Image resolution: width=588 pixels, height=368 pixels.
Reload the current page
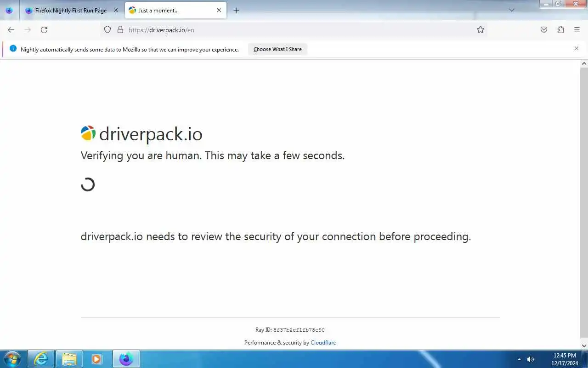(44, 30)
